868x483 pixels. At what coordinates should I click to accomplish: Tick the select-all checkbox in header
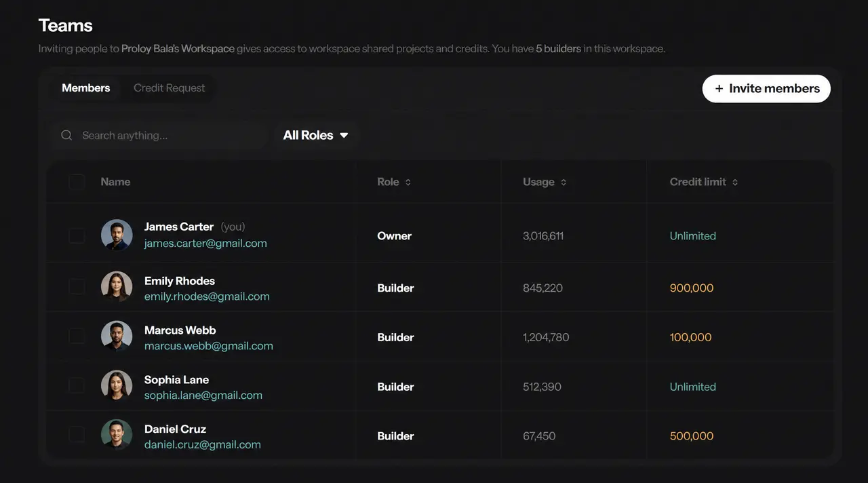click(x=77, y=182)
